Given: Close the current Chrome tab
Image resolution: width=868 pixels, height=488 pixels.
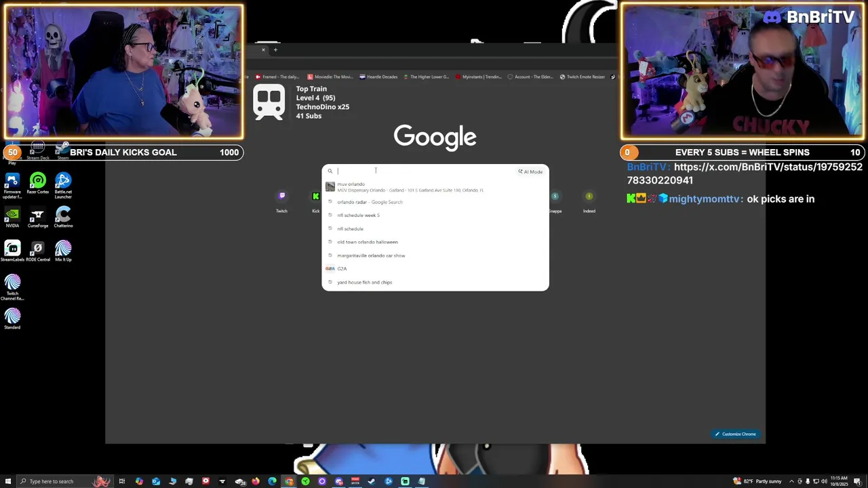Looking at the screenshot, I should (x=263, y=49).
